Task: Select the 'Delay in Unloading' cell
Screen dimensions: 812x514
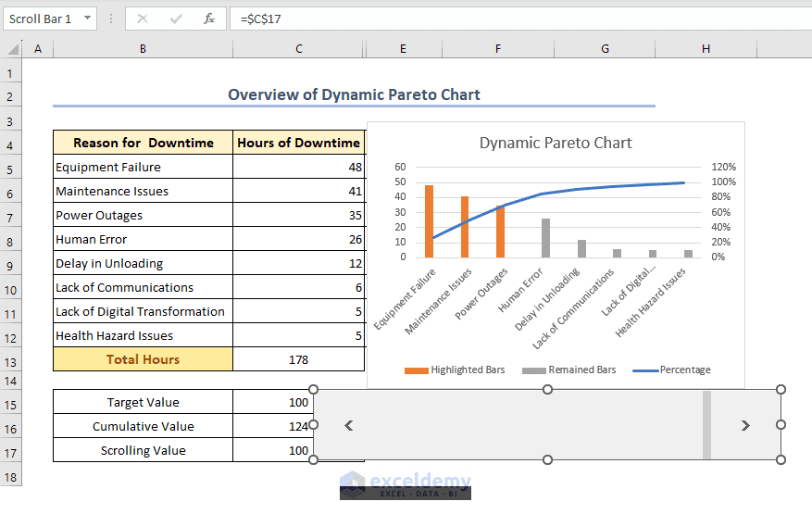Action: 143,263
